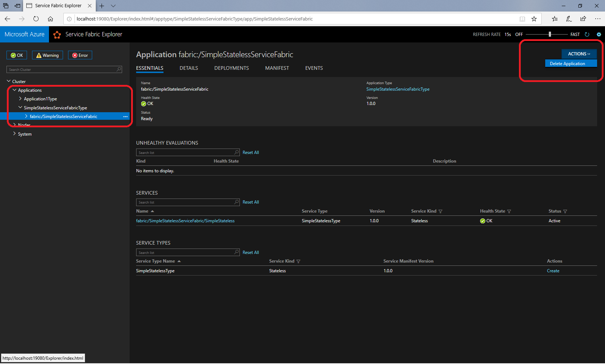The width and height of the screenshot is (605, 364).
Task: Click the Service Fabric logo icon
Action: pyautogui.click(x=57, y=35)
